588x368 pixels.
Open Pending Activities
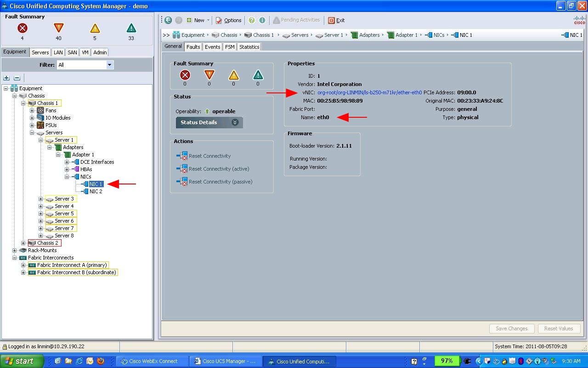pyautogui.click(x=296, y=20)
